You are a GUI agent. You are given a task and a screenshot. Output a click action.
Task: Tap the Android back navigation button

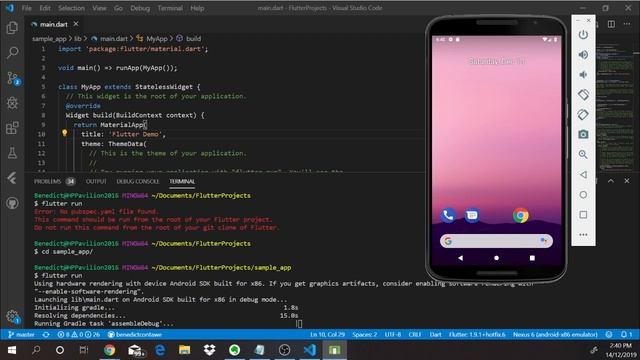pos(460,258)
